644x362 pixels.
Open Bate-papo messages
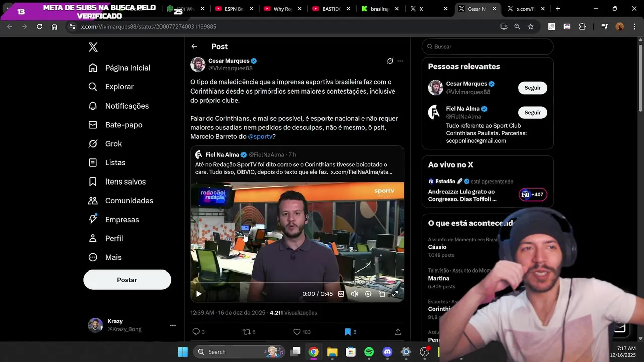[x=115, y=125]
